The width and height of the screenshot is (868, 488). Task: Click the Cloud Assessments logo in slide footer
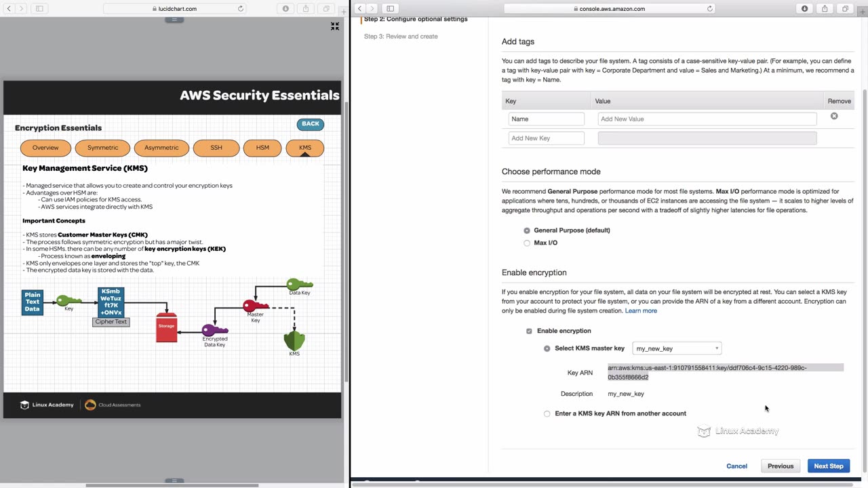[113, 405]
